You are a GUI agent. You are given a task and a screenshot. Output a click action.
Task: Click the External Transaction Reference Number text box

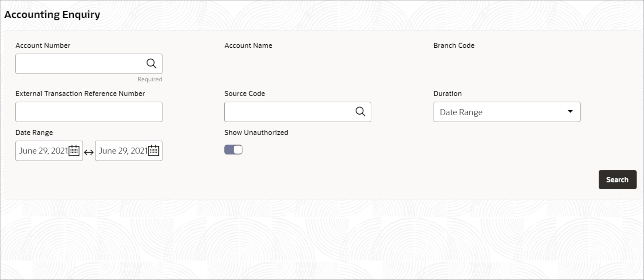point(89,112)
